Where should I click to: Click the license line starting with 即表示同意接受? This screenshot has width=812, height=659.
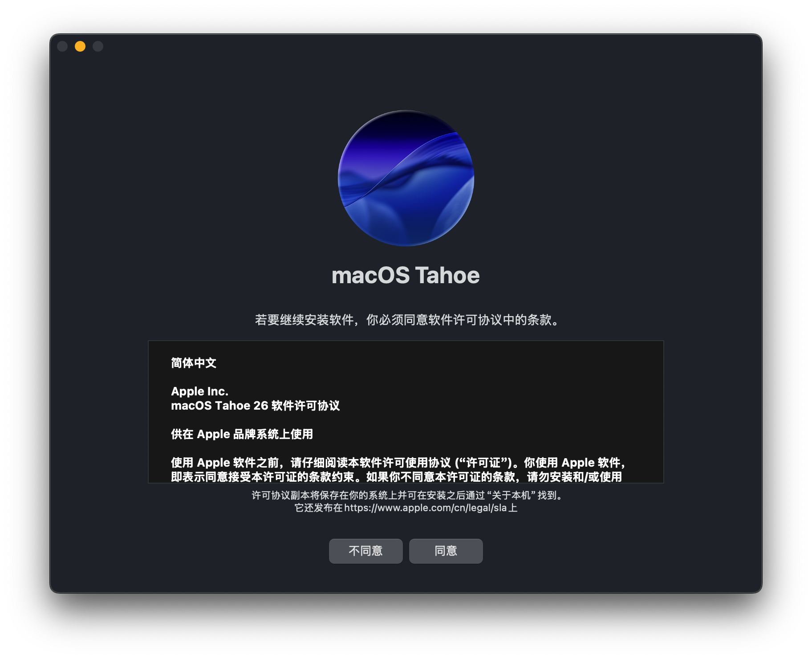point(396,477)
